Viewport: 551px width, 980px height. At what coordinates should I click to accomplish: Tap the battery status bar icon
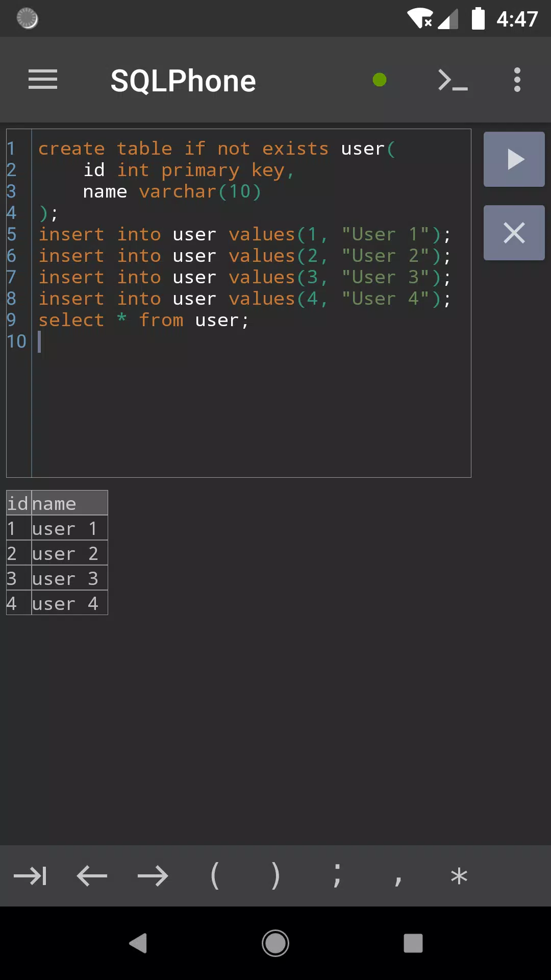pyautogui.click(x=478, y=18)
